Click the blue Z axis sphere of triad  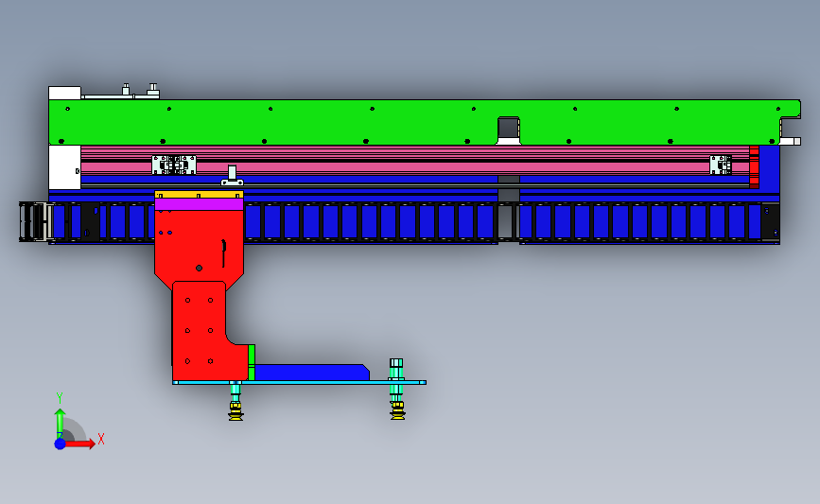[61, 443]
